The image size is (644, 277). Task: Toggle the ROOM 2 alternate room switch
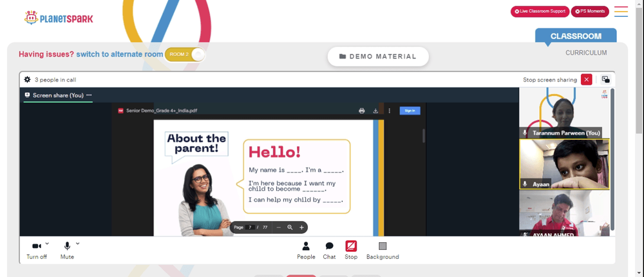[x=185, y=55]
